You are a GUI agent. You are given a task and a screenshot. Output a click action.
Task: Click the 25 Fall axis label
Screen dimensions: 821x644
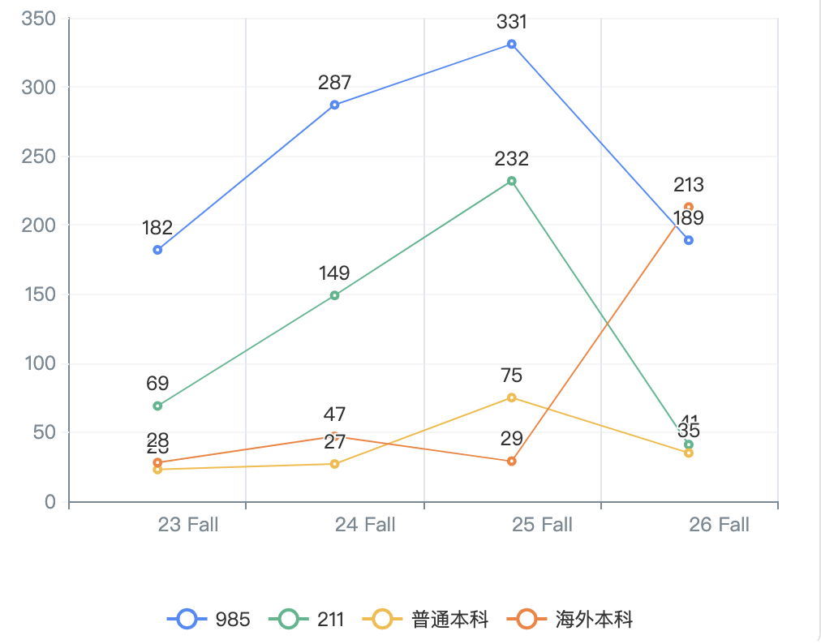click(x=542, y=525)
